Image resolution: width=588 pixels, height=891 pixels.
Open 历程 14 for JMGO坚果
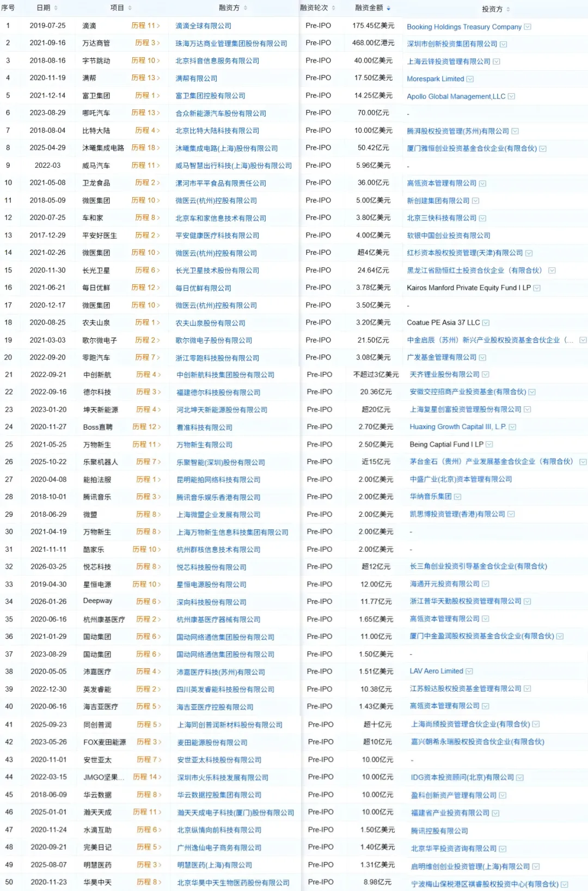[148, 777]
